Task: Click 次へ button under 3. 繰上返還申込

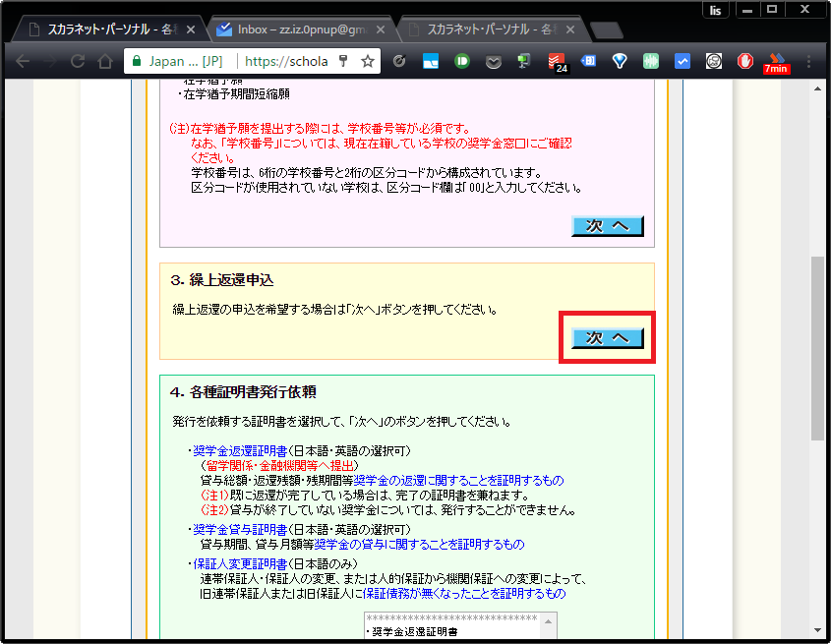Action: (x=608, y=337)
